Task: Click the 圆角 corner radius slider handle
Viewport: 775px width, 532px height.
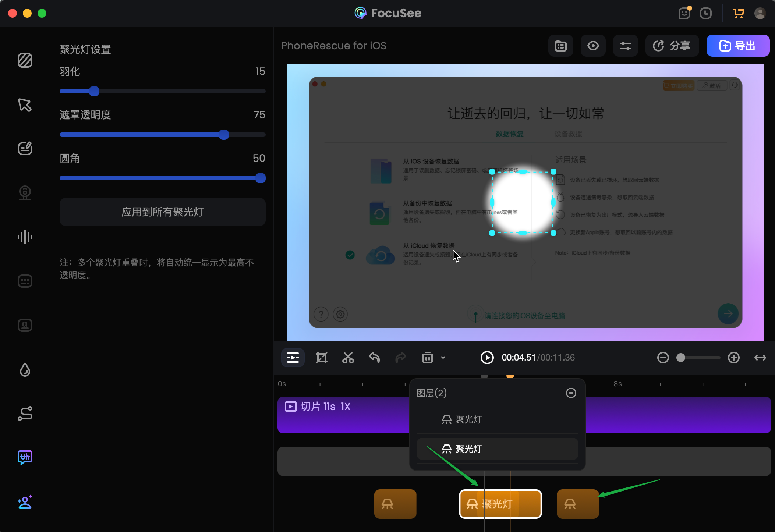Action: 261,178
